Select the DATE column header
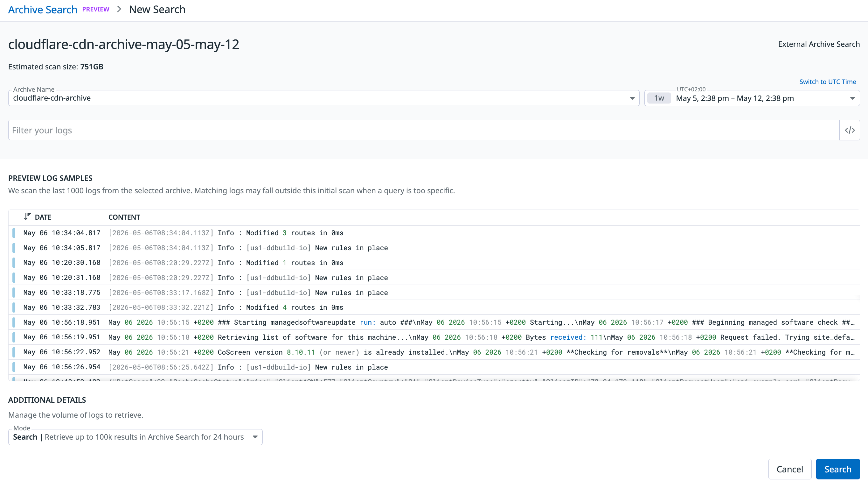This screenshot has width=868, height=488. [43, 217]
